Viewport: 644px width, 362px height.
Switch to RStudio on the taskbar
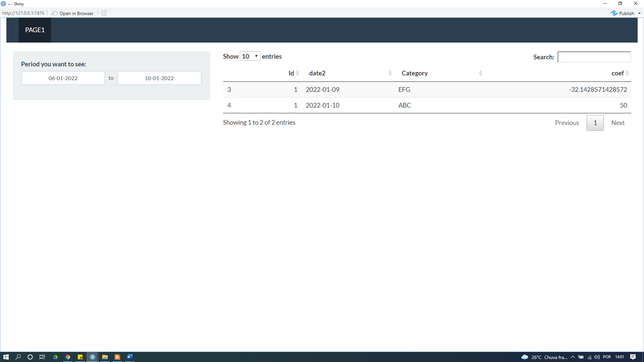[x=93, y=357]
